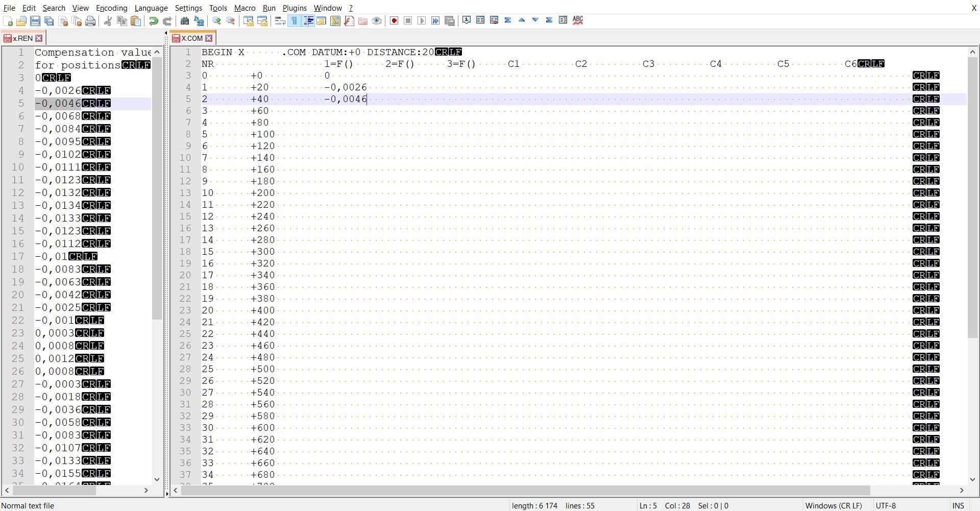Open the Settings menu

[x=188, y=8]
